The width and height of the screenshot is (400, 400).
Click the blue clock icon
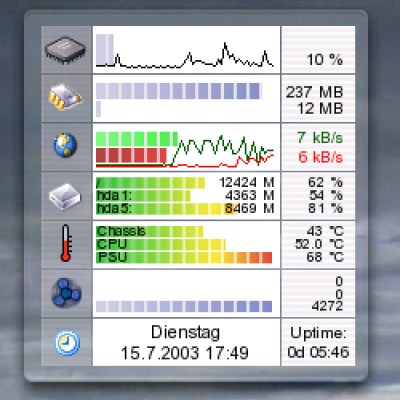67,343
